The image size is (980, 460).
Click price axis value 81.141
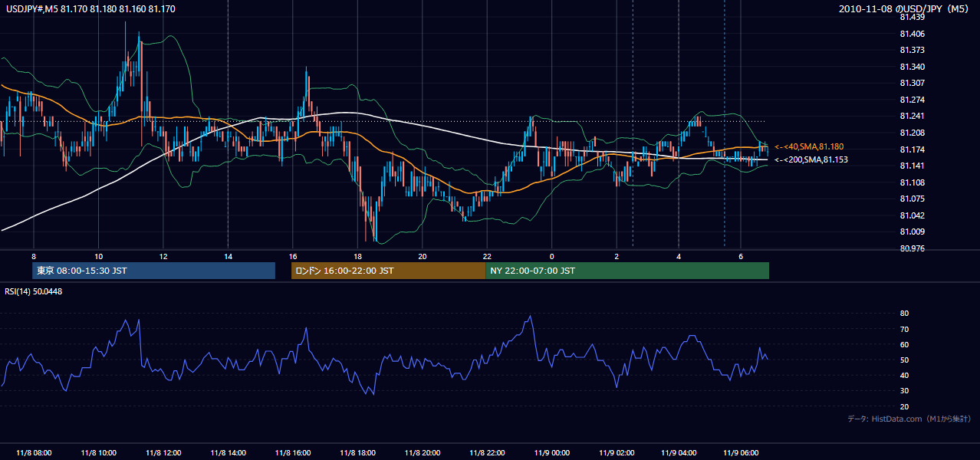click(x=912, y=166)
